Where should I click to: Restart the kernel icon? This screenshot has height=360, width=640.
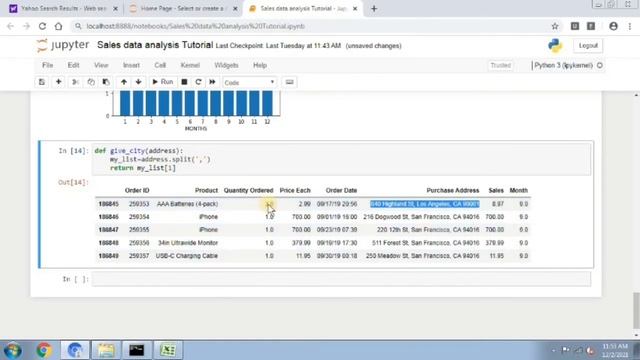pos(198,82)
